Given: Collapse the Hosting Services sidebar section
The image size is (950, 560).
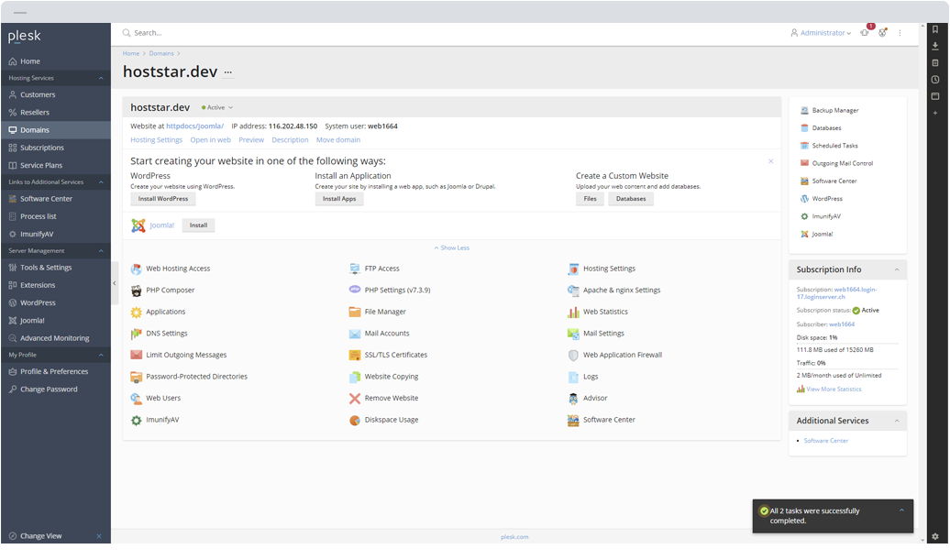Looking at the screenshot, I should pyautogui.click(x=101, y=78).
